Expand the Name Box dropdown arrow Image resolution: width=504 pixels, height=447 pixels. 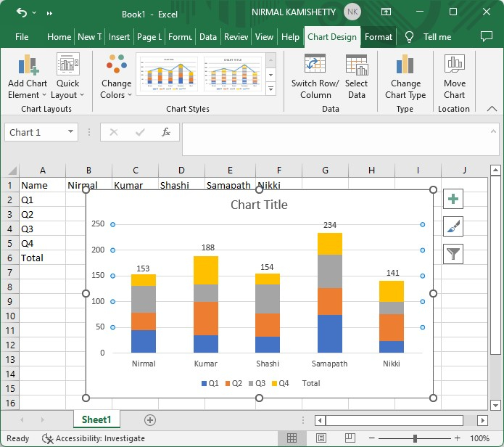[71, 132]
